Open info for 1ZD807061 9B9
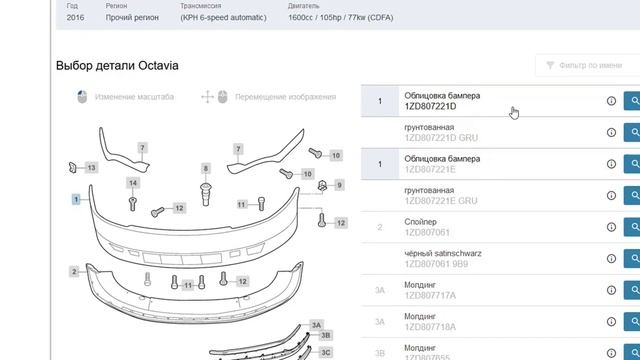Viewport: 640px width, 360px height. (611, 258)
